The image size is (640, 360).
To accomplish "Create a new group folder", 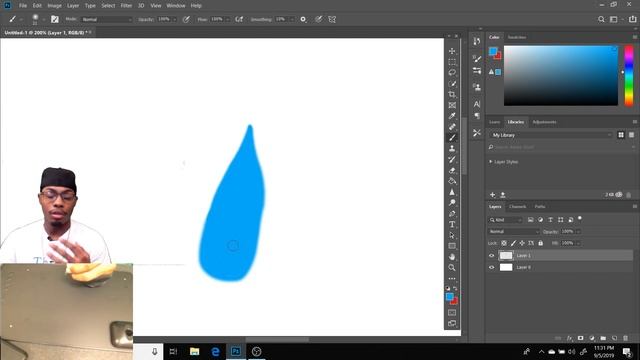I will click(x=603, y=338).
